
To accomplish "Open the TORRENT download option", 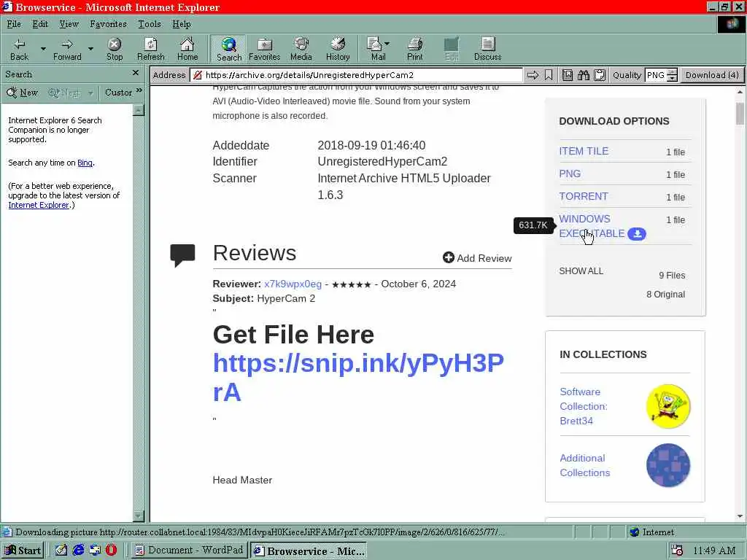I will (584, 196).
